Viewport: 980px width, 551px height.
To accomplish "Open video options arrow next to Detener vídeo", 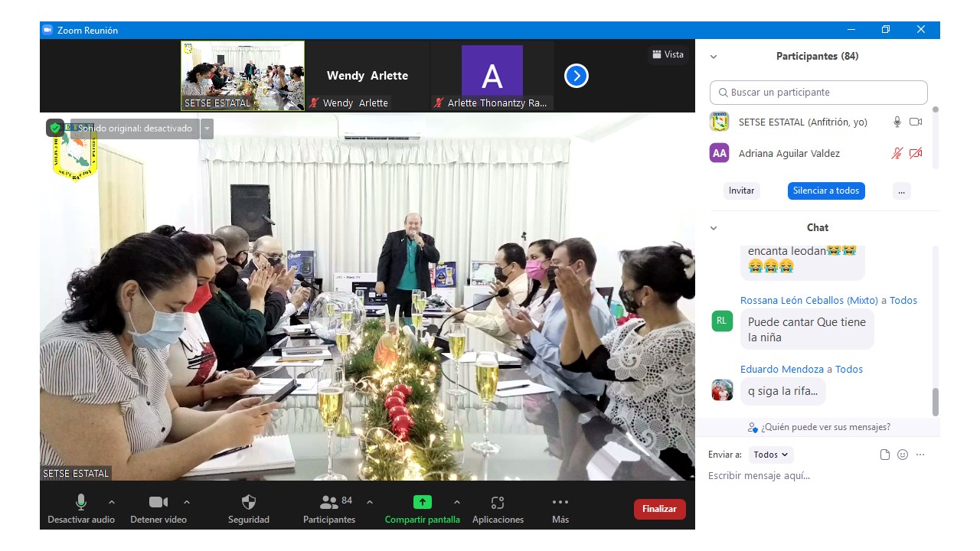I will coord(187,502).
